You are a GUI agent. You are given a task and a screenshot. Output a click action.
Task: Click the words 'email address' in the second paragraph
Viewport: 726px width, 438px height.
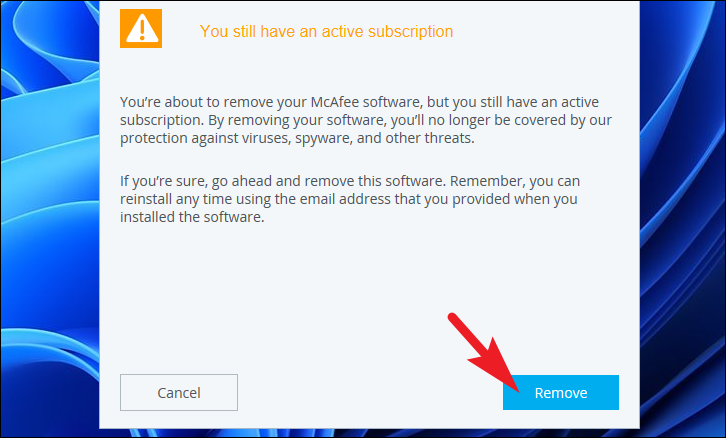click(x=345, y=199)
